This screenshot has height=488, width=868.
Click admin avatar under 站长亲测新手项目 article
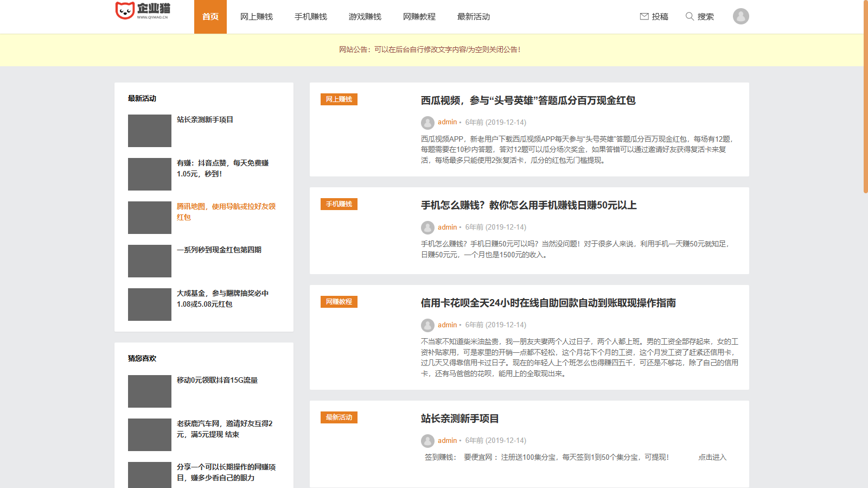click(x=427, y=441)
